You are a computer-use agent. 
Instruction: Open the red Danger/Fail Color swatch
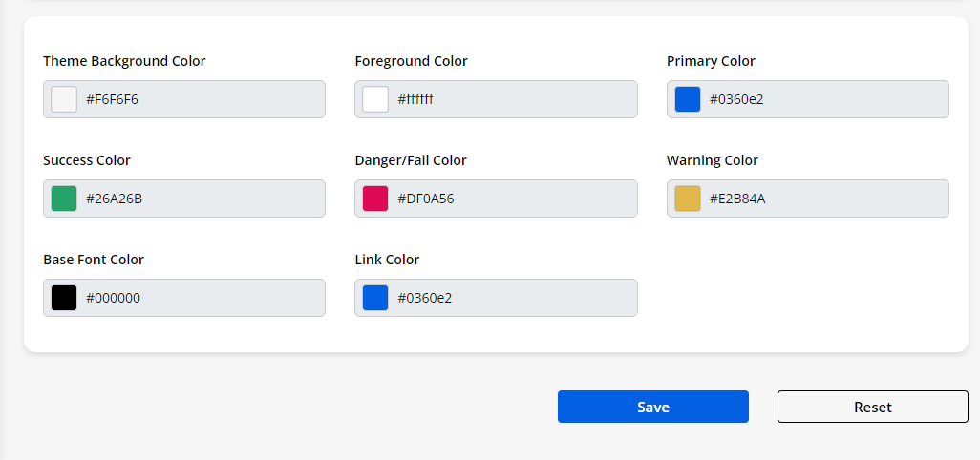[x=375, y=199]
